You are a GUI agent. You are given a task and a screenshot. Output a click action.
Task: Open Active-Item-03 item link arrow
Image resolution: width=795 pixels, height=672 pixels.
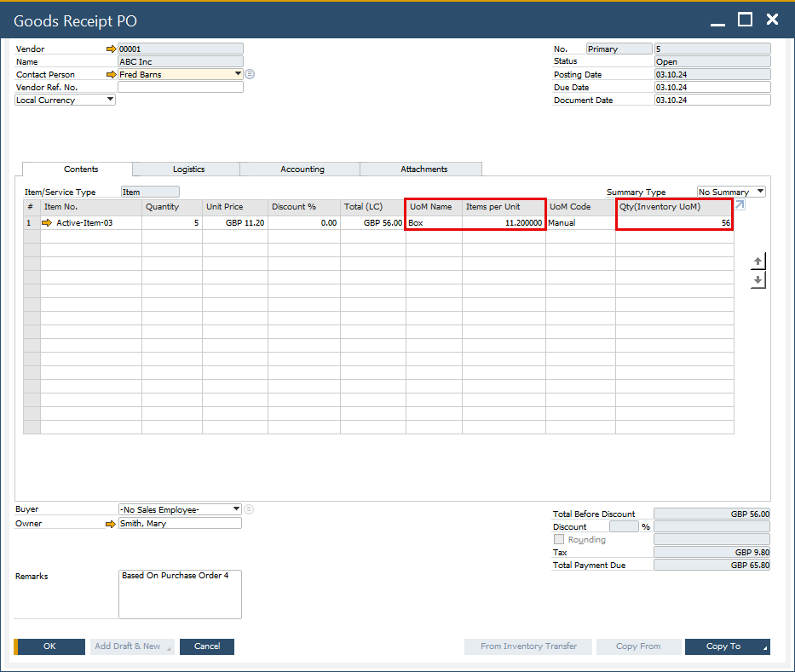click(x=48, y=223)
